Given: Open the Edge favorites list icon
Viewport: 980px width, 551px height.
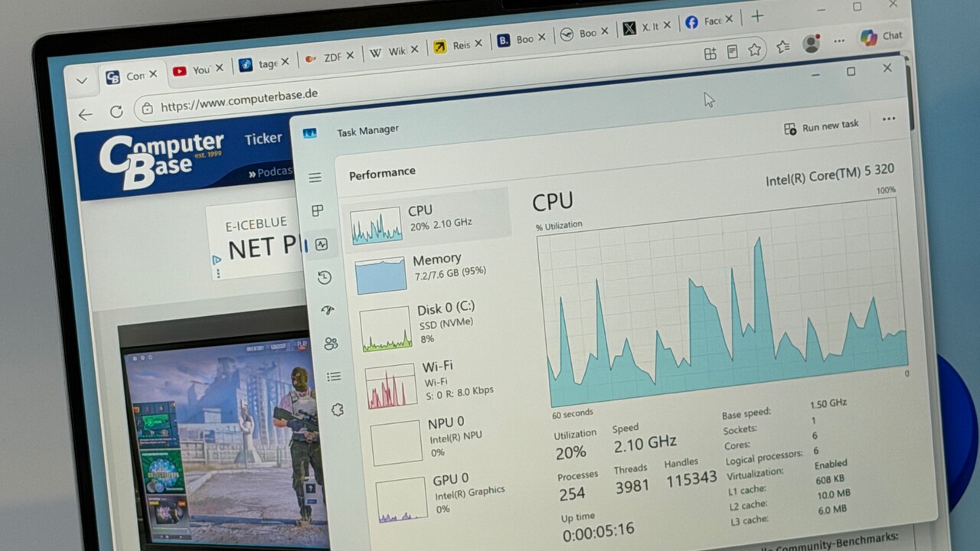Looking at the screenshot, I should 782,47.
